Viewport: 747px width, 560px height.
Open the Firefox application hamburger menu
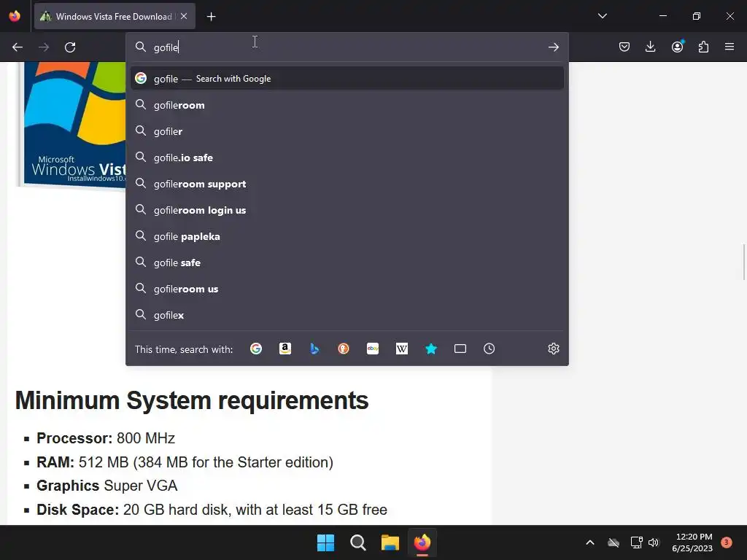coord(729,47)
